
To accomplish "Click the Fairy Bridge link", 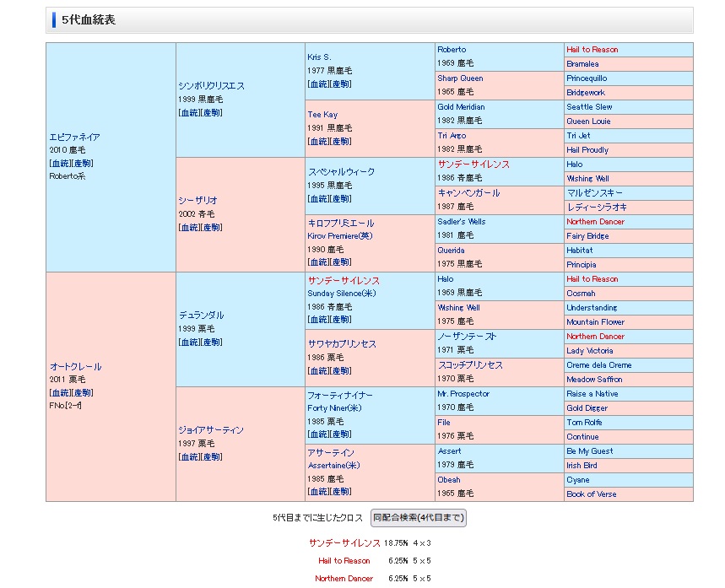I will point(587,235).
